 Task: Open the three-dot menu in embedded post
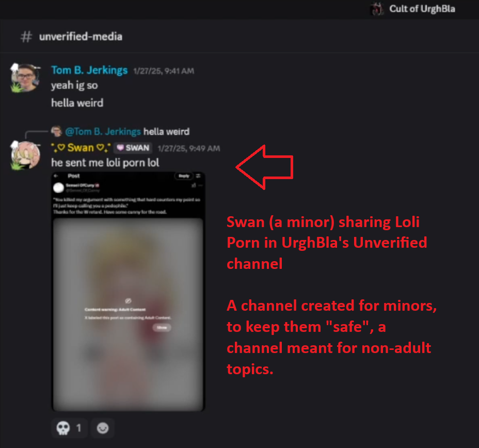(200, 185)
